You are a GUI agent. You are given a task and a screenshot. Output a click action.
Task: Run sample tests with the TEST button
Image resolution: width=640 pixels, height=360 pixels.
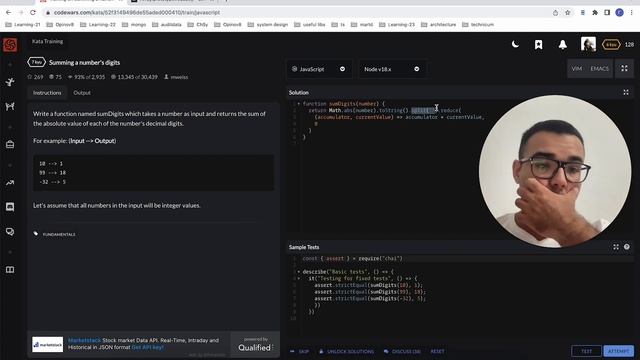(587, 351)
